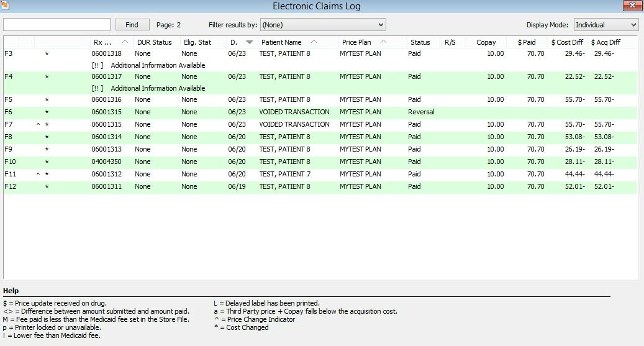This screenshot has height=346, width=644.
Task: Open the Display Mode dropdown
Action: (605, 25)
